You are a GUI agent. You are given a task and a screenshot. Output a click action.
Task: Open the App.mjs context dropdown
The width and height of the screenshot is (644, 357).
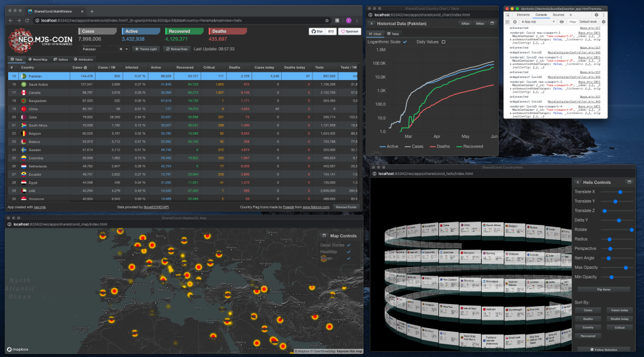point(533,21)
